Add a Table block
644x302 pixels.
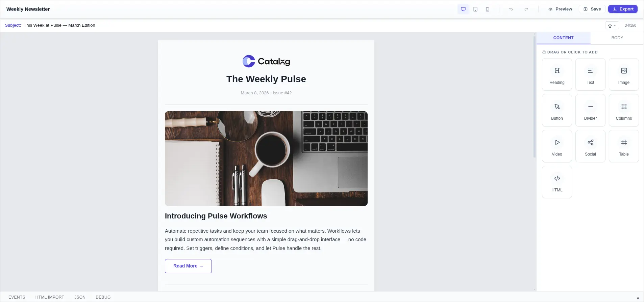pos(624,146)
